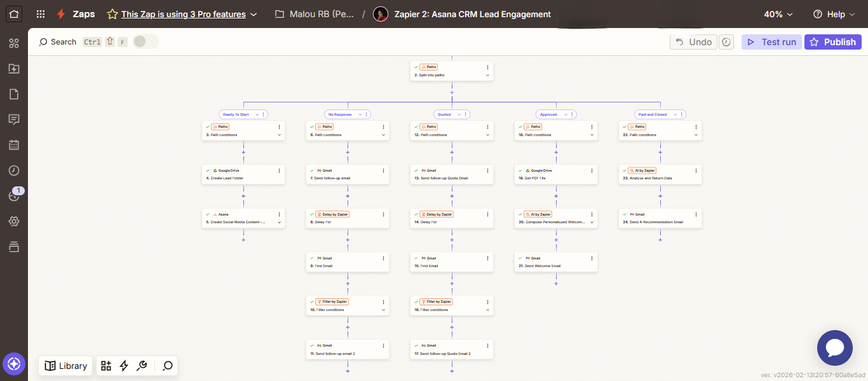This screenshot has width=868, height=381.
Task: Click the Undo button
Action: 693,42
